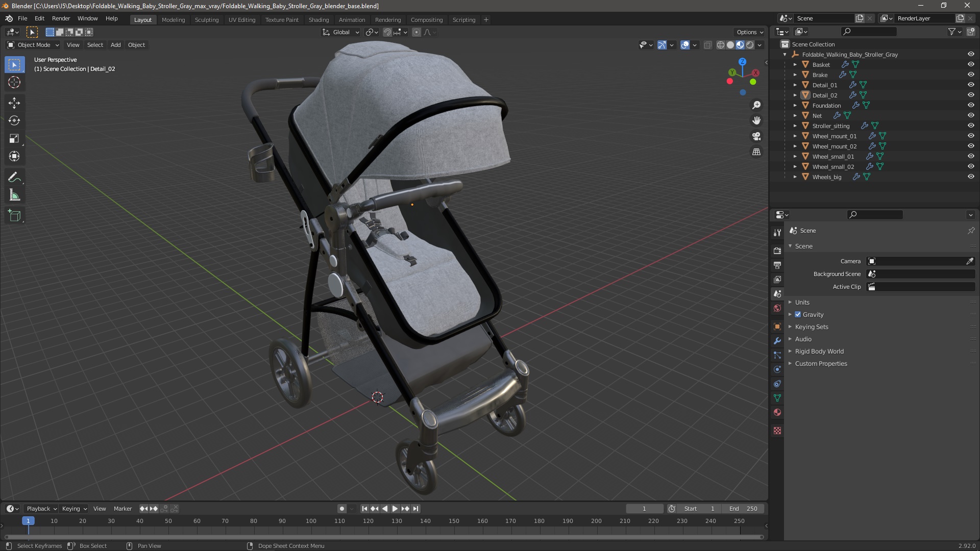Open Render properties tab icon

[x=777, y=251]
